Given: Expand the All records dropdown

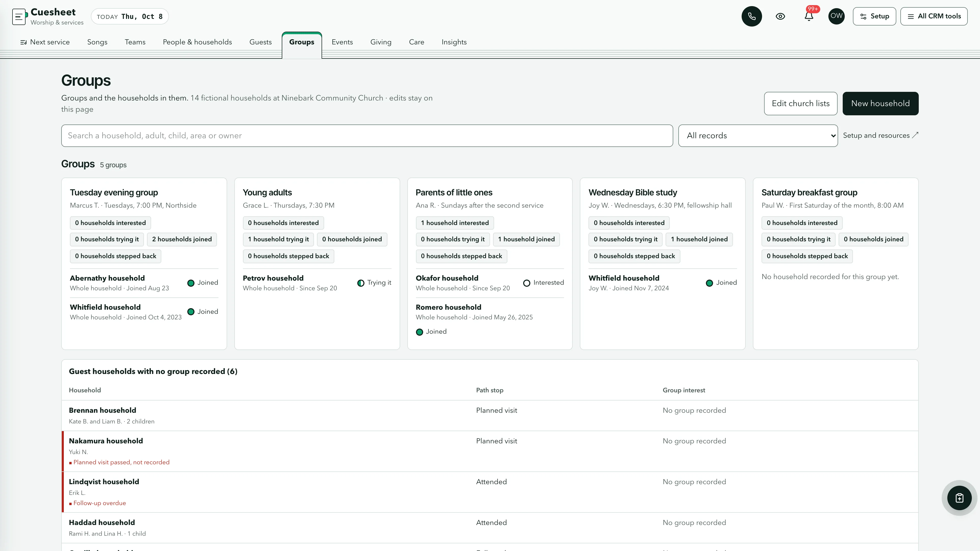Looking at the screenshot, I should point(758,136).
